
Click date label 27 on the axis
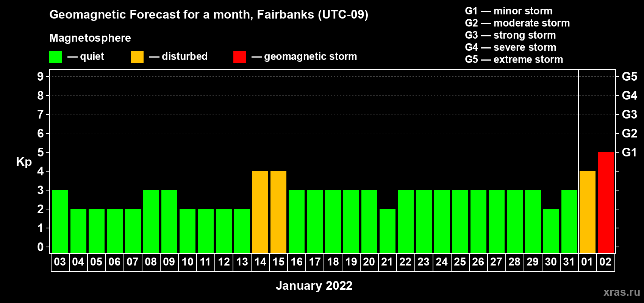tap(496, 262)
